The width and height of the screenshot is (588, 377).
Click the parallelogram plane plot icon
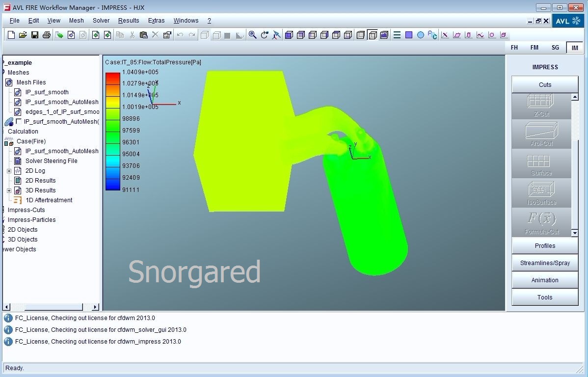coord(457,35)
